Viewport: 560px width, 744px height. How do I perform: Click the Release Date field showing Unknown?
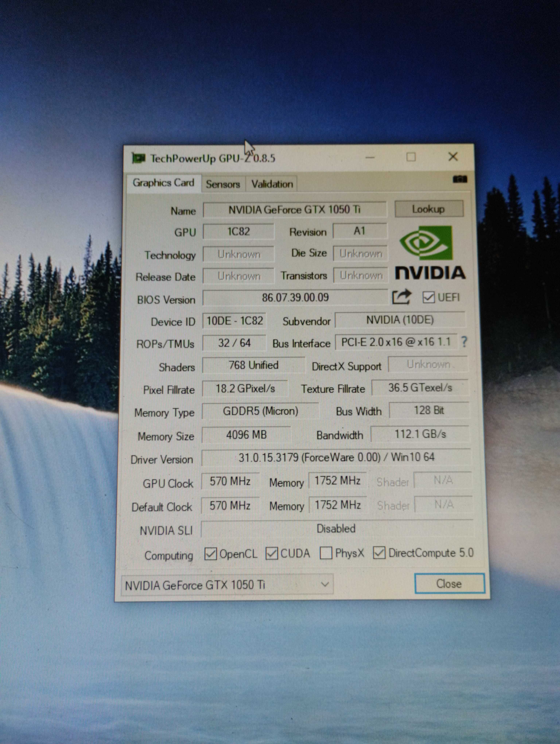click(x=239, y=276)
